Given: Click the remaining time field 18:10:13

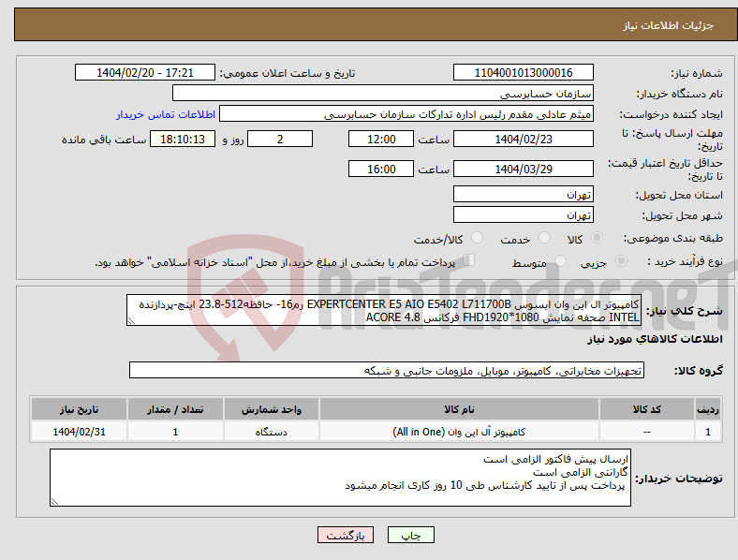Looking at the screenshot, I should [x=182, y=139].
